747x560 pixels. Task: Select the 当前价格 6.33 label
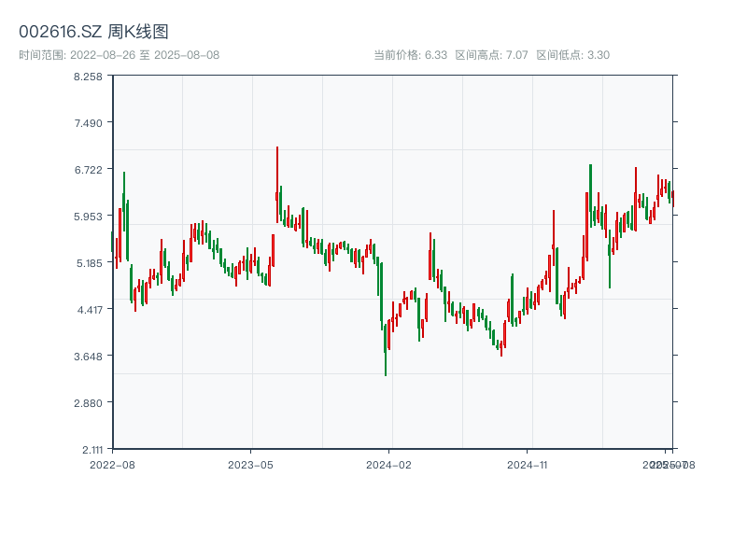(x=411, y=55)
